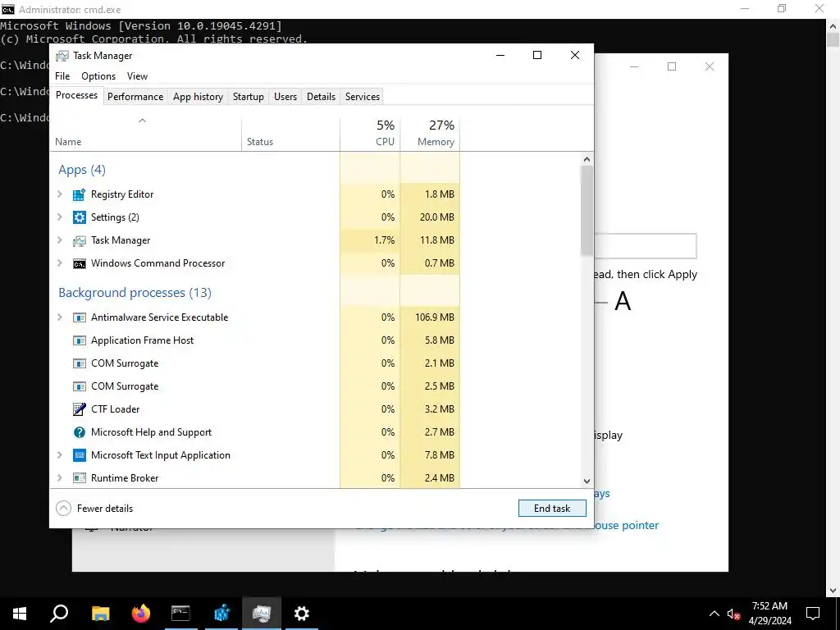
Task: Select the Application Frame Host process name
Action: (142, 340)
